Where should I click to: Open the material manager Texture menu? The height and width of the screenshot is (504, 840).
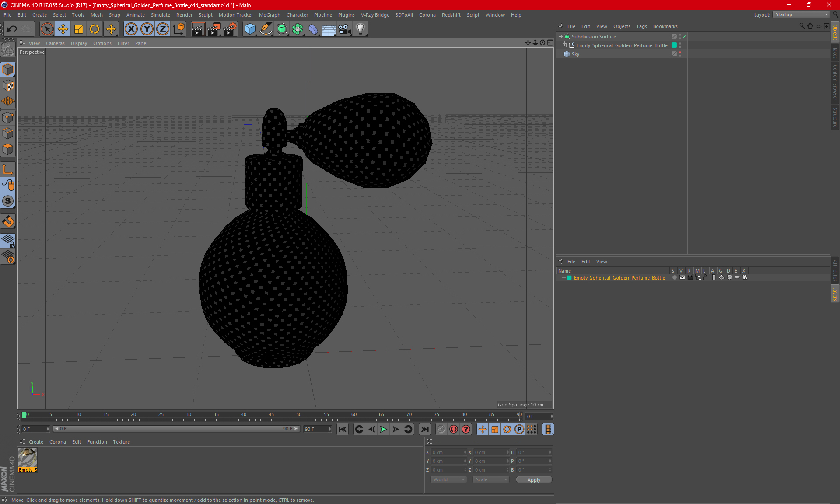[121, 442]
